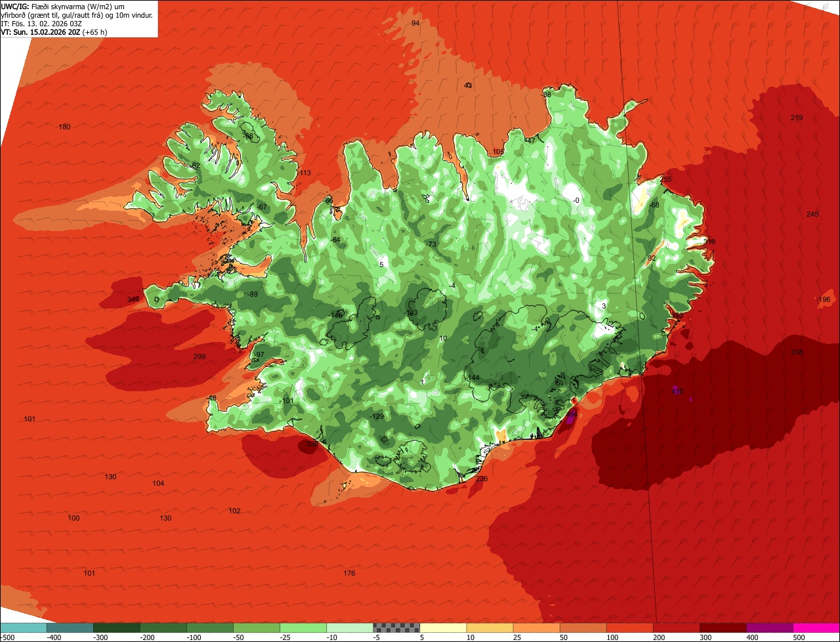Click the flux value '180' in the northwest sea
Image resolution: width=840 pixels, height=642 pixels.
pyautogui.click(x=64, y=127)
